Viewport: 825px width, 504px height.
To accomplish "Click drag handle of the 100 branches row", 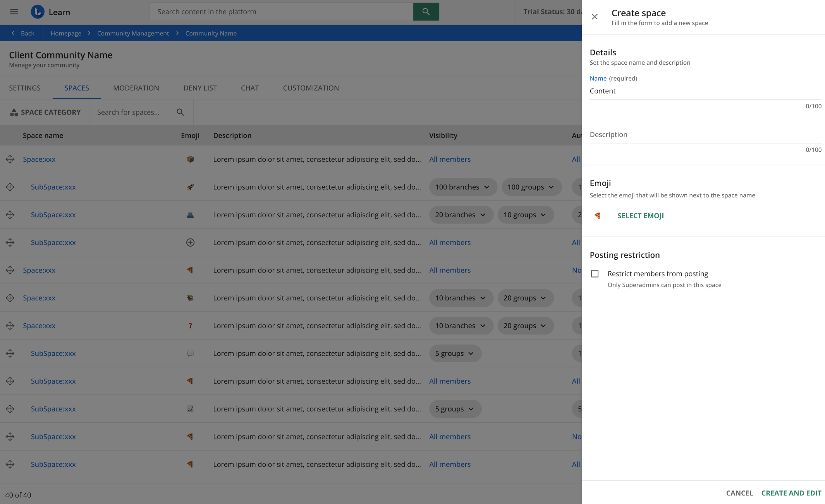I will (x=10, y=187).
